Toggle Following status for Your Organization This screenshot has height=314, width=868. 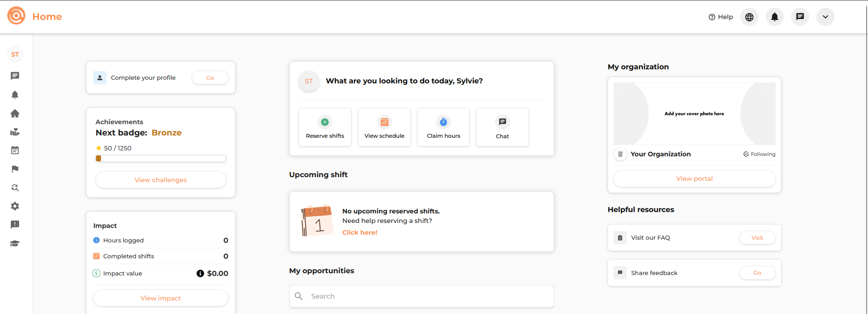759,154
